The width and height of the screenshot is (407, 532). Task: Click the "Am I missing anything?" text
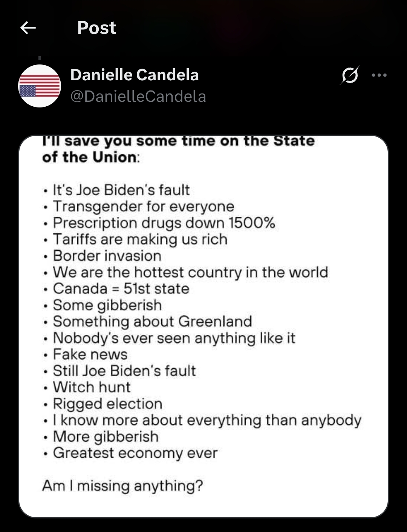point(122,485)
